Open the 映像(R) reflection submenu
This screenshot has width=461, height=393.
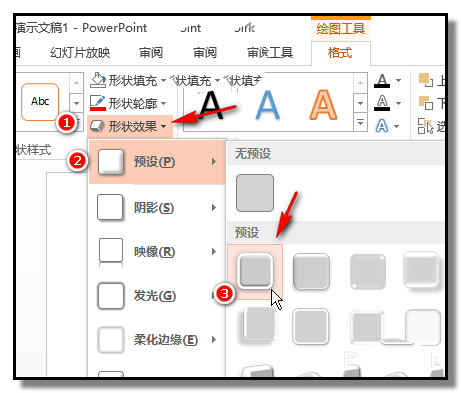coord(157,252)
